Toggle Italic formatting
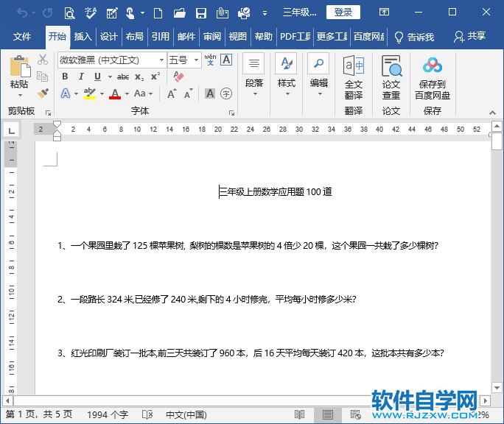This screenshot has height=424, width=504. click(81, 77)
